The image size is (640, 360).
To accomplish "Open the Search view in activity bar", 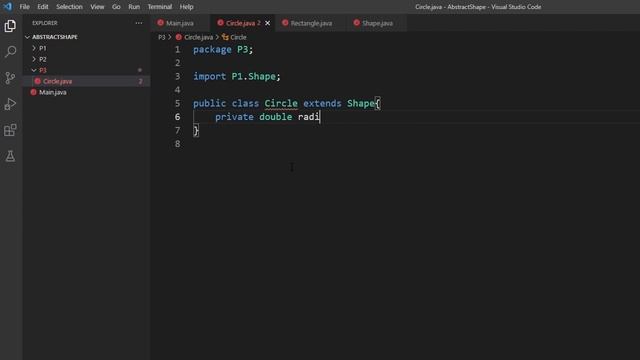I will click(10, 51).
